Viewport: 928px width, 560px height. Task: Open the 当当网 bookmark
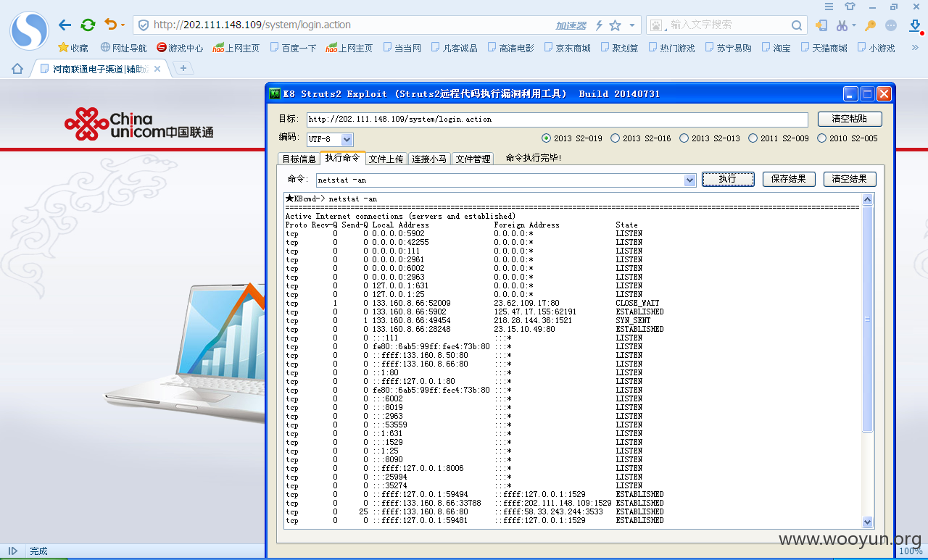tap(402, 48)
